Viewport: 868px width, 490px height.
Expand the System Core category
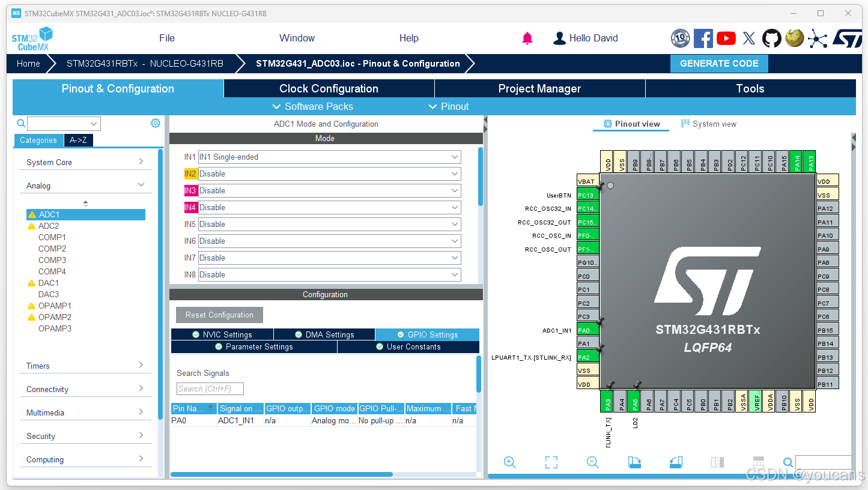[85, 162]
